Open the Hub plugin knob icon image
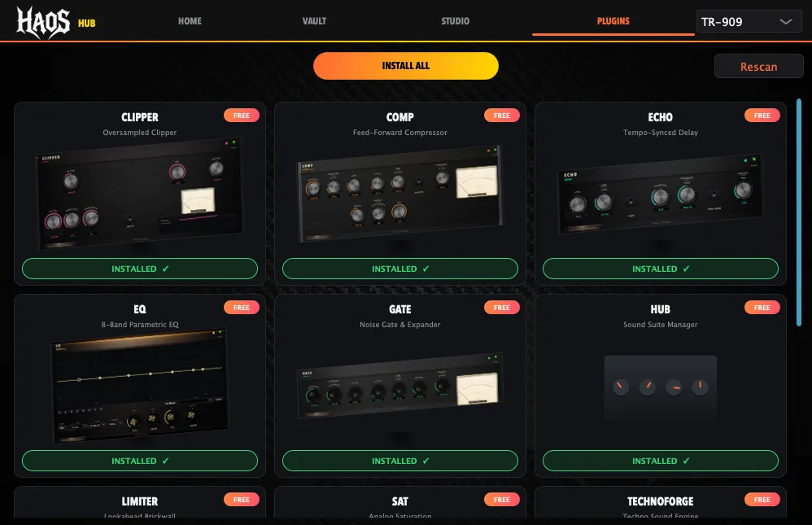Screen dimensions: 812x525 (x=661, y=387)
